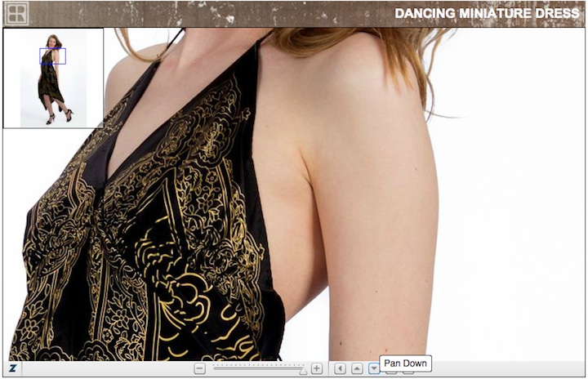Click the Pan Down tooltip label
588x379 pixels.
click(405, 363)
